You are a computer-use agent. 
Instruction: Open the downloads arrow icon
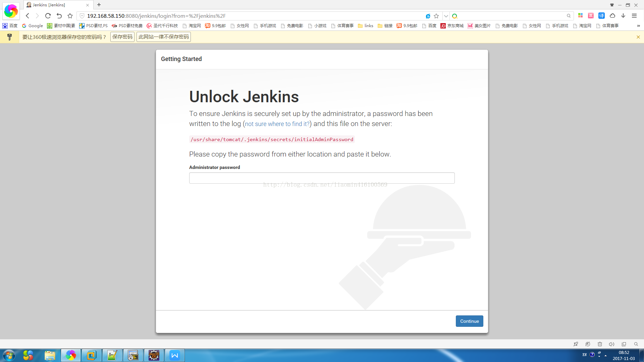click(623, 16)
